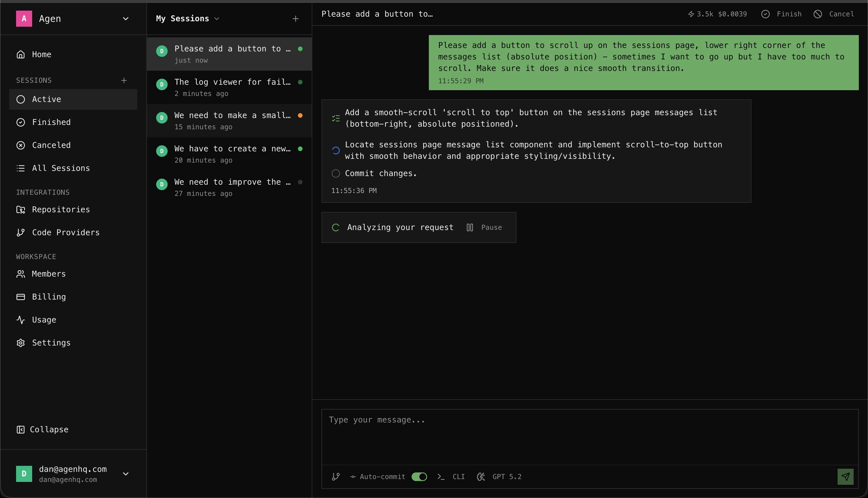The height and width of the screenshot is (498, 868).
Task: Expand the Agen workspace dropdown
Action: pos(126,18)
